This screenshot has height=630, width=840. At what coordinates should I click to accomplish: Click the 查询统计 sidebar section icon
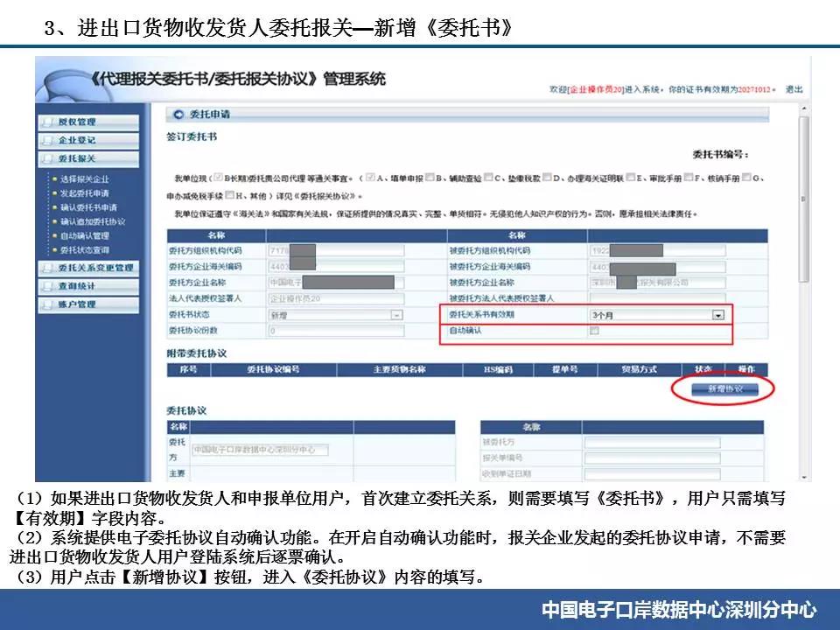pyautogui.click(x=47, y=286)
